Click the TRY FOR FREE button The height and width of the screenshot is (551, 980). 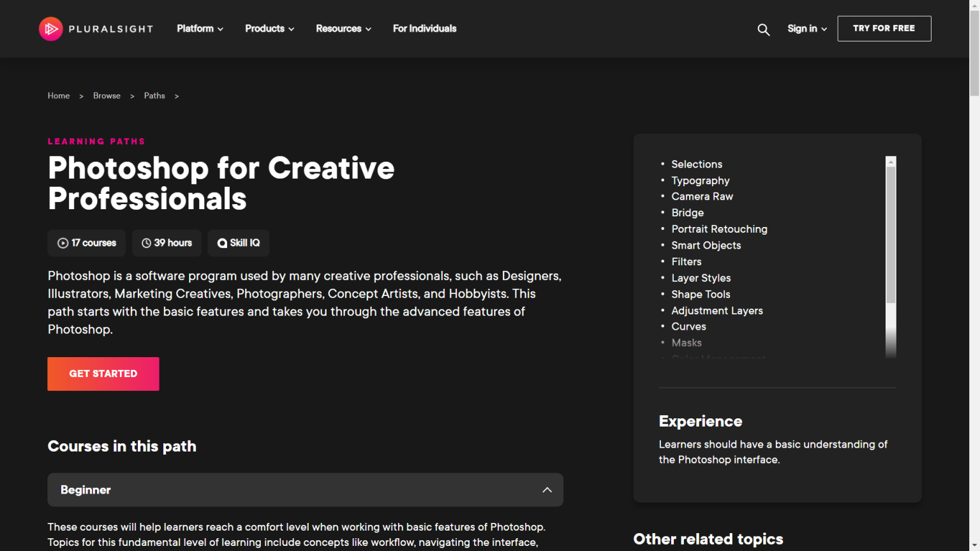pos(884,29)
